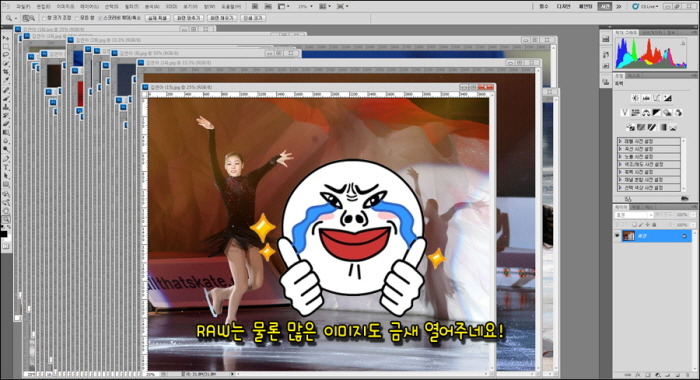This screenshot has height=380, width=700.
Task: Toggle zoom all windows checkbox
Action: (x=77, y=18)
